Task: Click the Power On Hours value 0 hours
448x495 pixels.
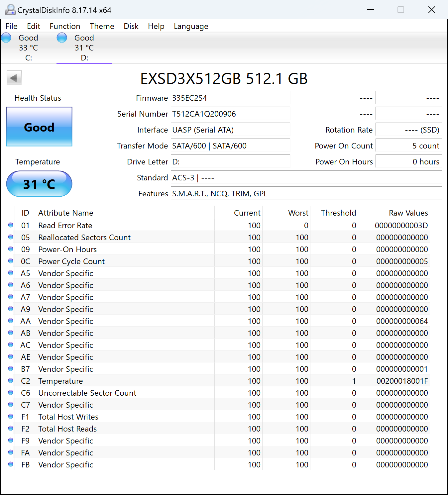Action: coord(408,162)
